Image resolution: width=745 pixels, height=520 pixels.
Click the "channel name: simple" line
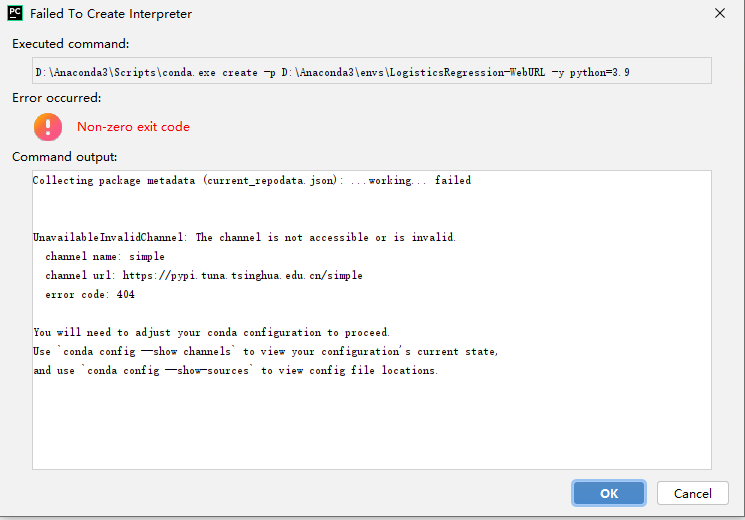105,257
